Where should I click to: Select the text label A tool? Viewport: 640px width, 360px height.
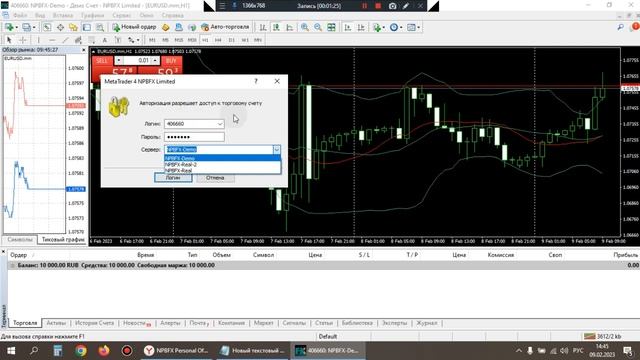pos(104,40)
